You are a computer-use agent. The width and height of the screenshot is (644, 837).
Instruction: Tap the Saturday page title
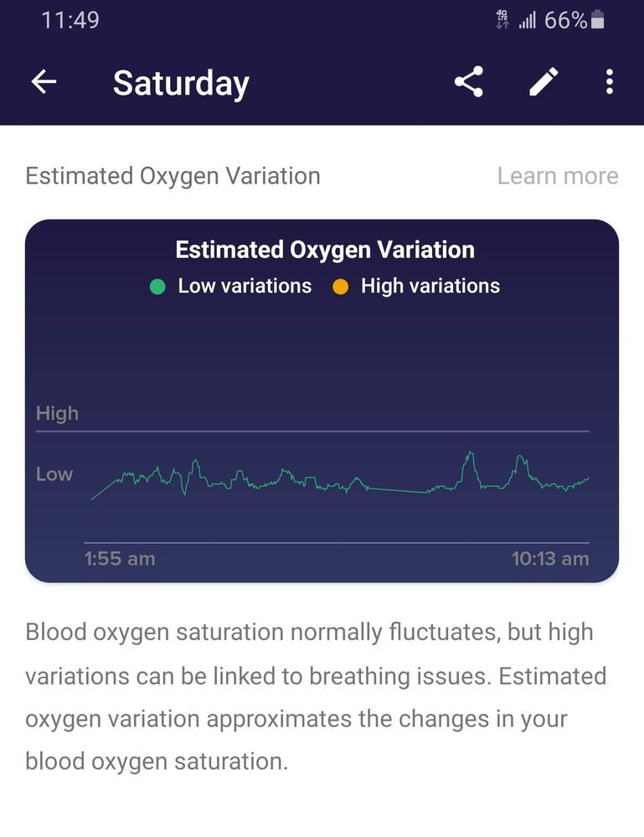click(x=181, y=83)
